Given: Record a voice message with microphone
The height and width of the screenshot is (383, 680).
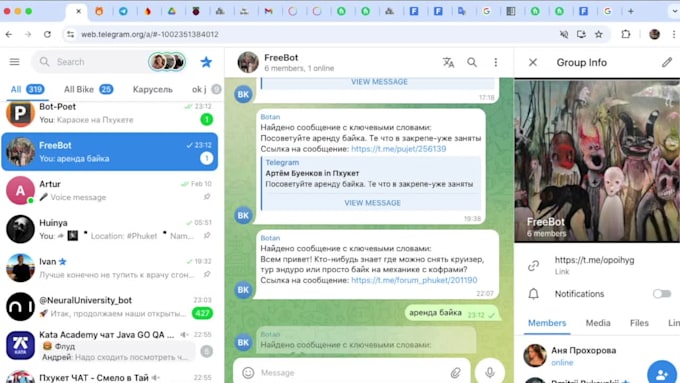Looking at the screenshot, I should tap(490, 372).
